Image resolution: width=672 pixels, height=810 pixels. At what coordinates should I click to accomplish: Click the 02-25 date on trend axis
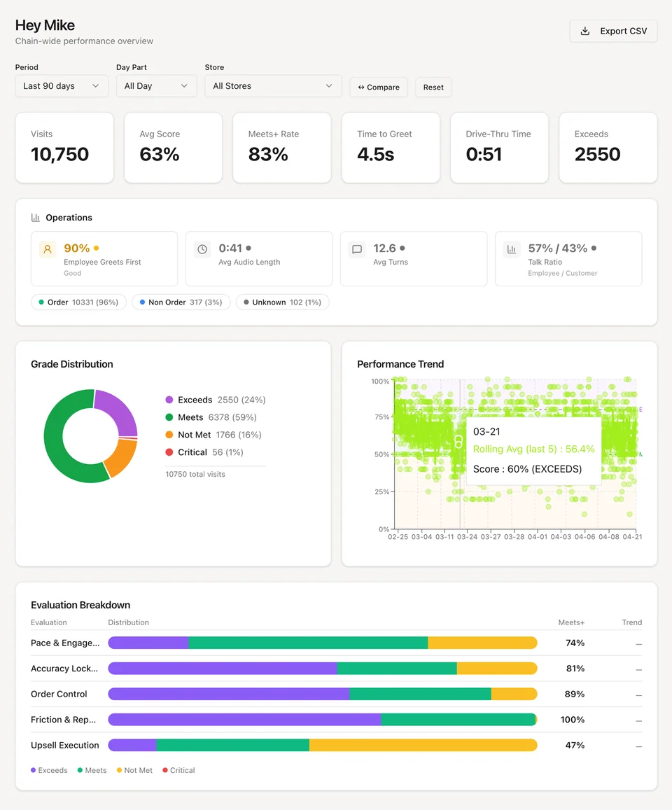[398, 537]
